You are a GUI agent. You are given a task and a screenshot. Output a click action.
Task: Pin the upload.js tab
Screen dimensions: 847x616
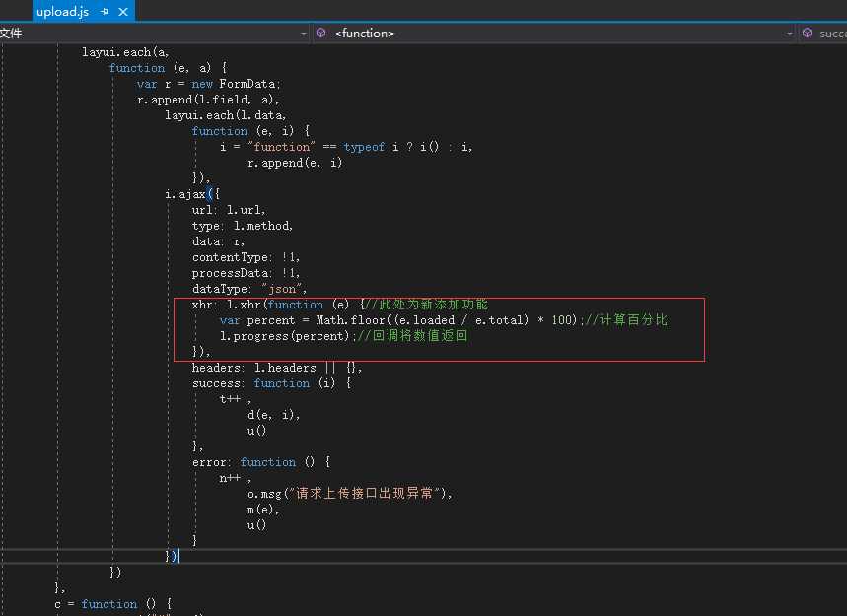pyautogui.click(x=105, y=12)
